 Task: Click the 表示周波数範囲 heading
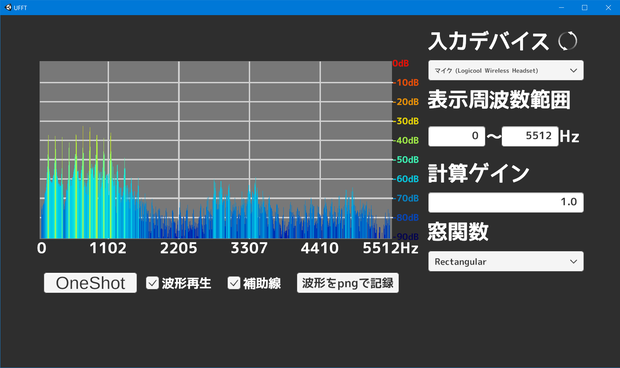tap(499, 100)
